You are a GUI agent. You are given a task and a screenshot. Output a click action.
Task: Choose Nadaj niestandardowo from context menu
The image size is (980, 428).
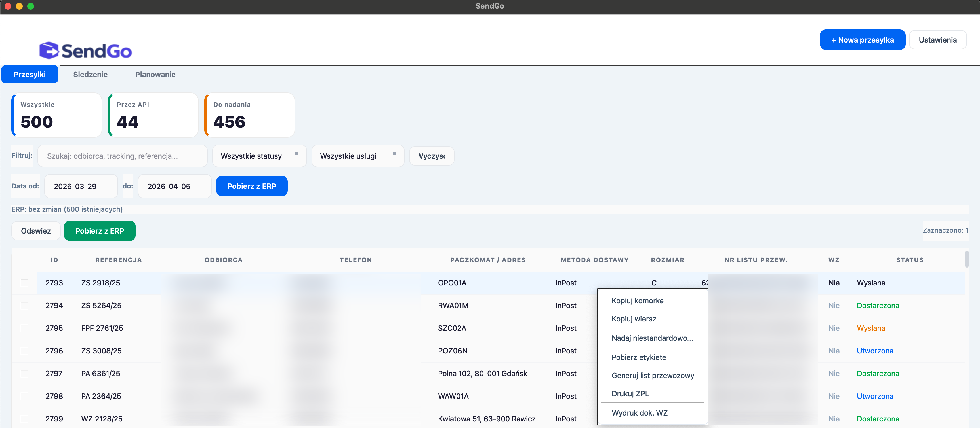[653, 338]
